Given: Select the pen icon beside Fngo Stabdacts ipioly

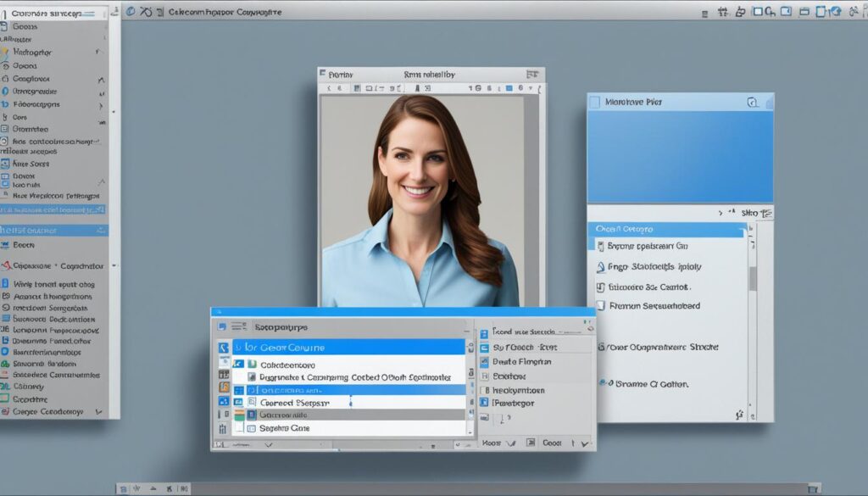Looking at the screenshot, I should (601, 265).
